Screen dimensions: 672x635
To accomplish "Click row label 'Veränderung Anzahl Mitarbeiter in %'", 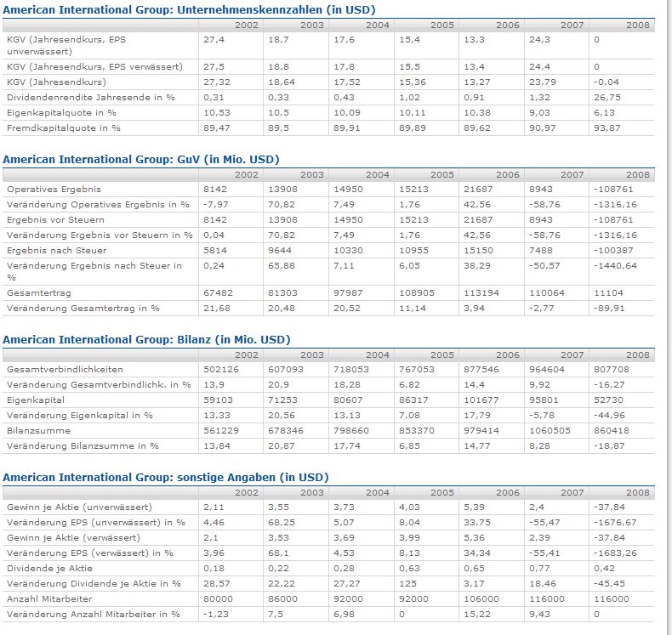I will (94, 615).
